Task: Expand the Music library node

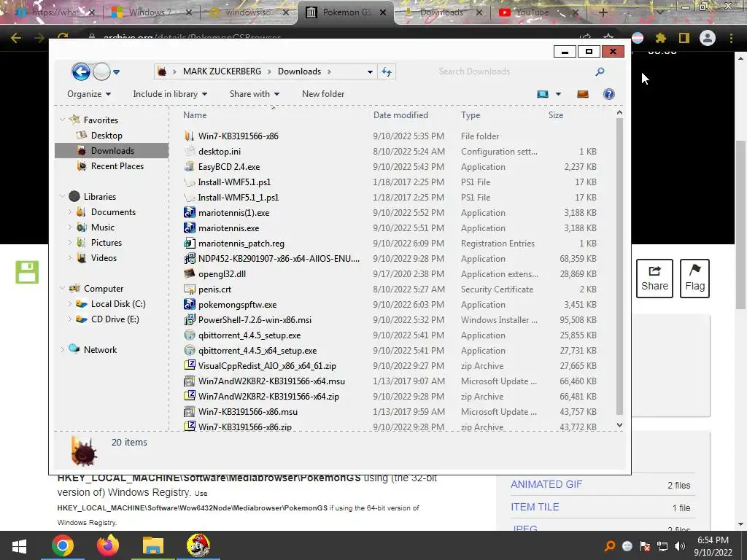Action: (69, 227)
